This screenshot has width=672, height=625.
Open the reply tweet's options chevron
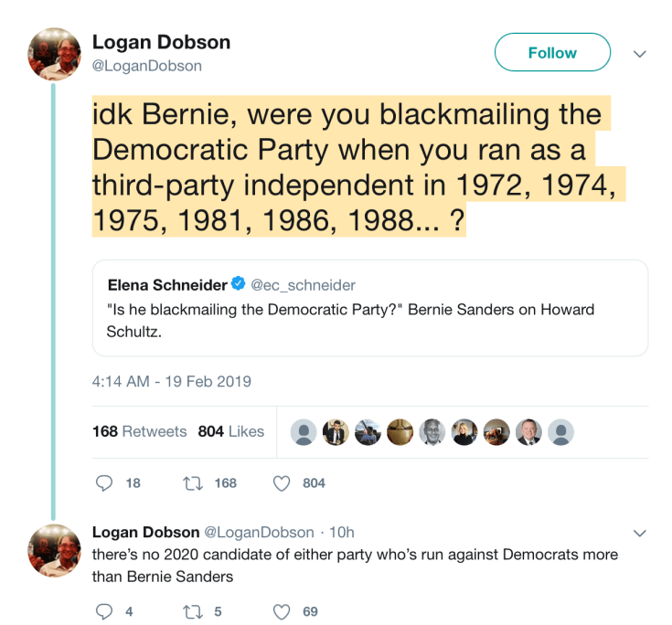pyautogui.click(x=640, y=533)
